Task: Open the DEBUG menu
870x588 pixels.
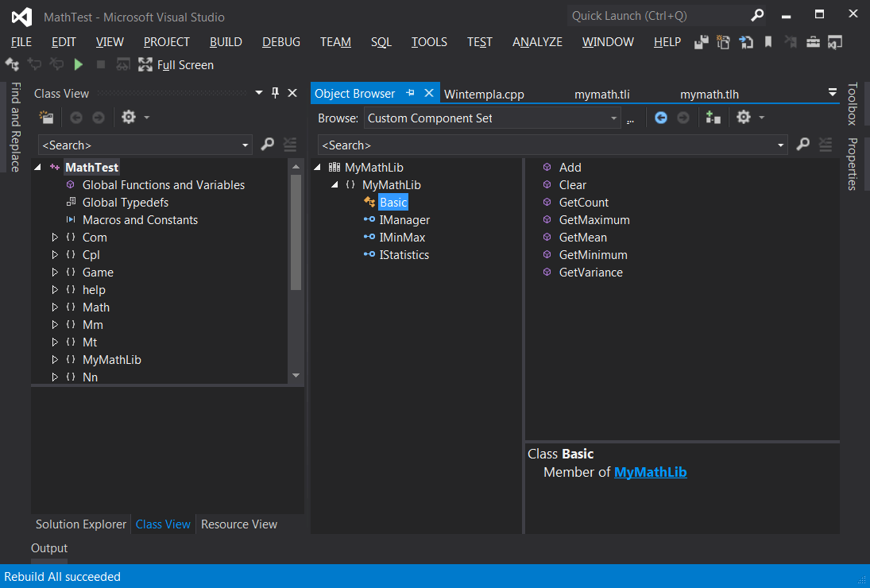Action: click(x=281, y=41)
